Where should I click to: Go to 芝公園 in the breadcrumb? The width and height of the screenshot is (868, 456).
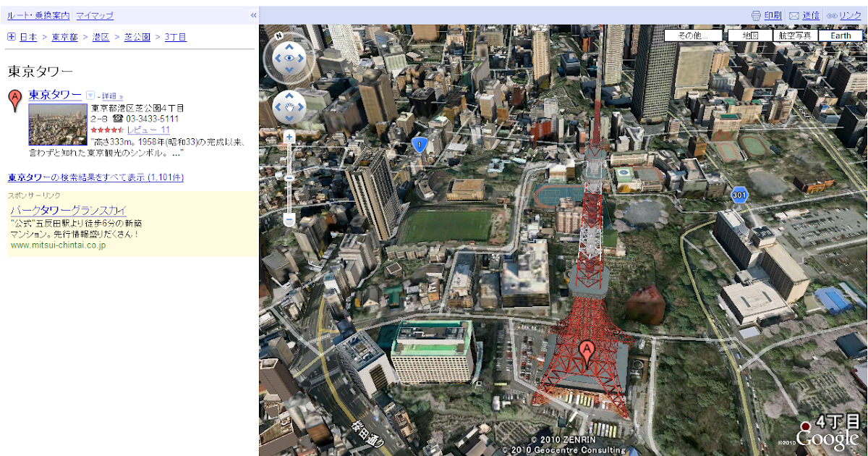[x=137, y=36]
